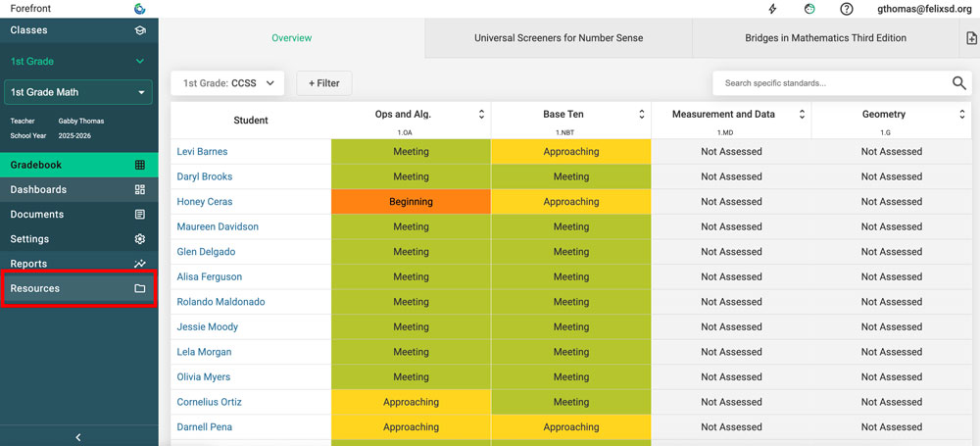Click the magnifying glass search icon
Image resolution: width=980 pixels, height=446 pixels.
pyautogui.click(x=958, y=83)
